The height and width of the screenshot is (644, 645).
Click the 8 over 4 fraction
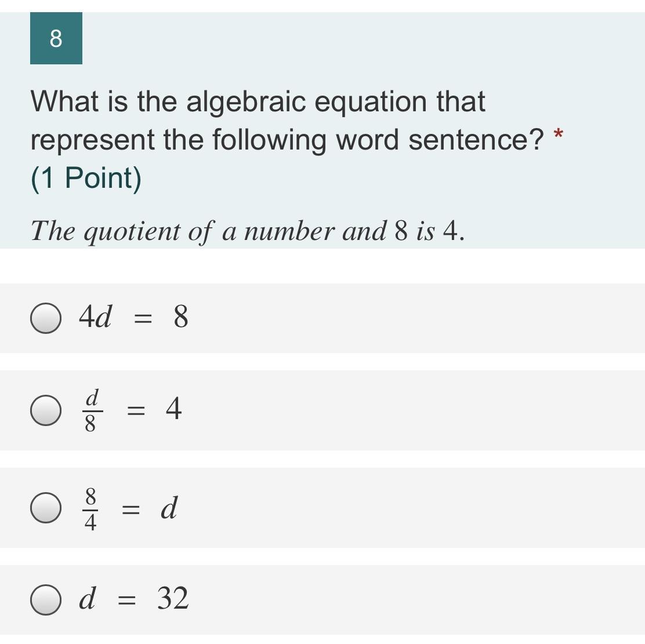click(x=90, y=508)
